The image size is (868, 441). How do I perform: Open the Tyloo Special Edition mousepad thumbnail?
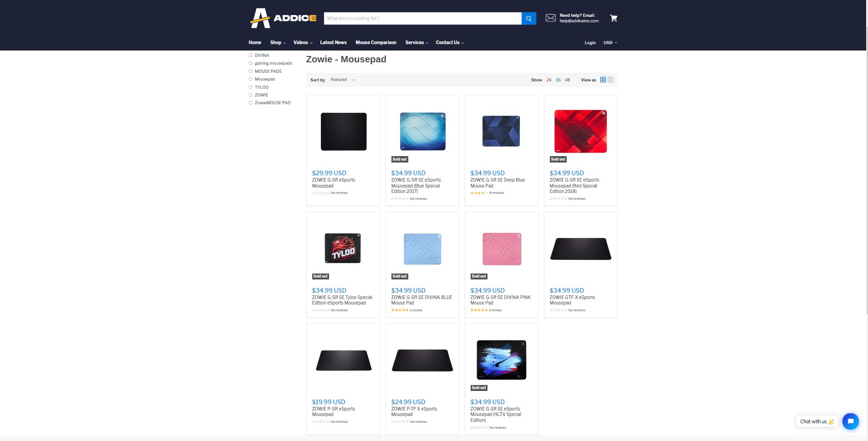pyautogui.click(x=343, y=248)
